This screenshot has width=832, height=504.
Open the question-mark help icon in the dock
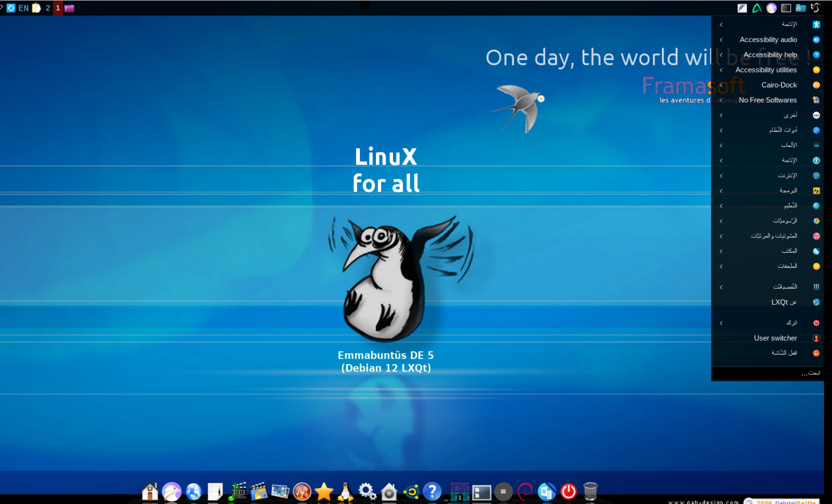[432, 492]
